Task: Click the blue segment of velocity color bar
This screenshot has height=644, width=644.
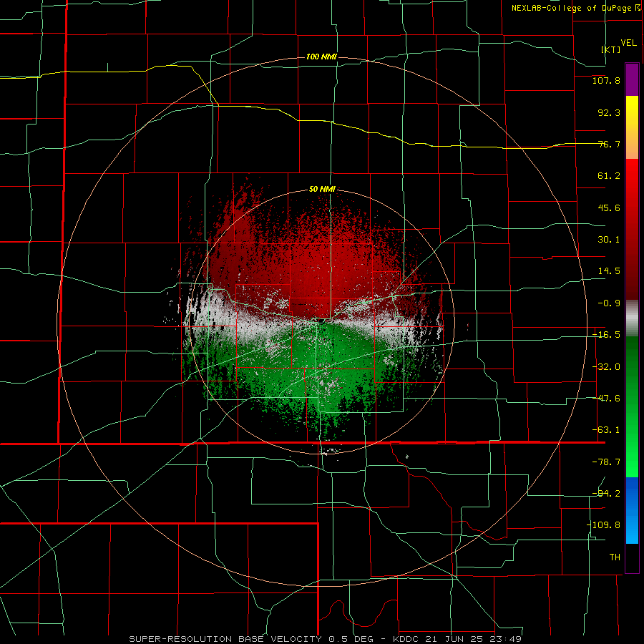Action: pyautogui.click(x=632, y=510)
